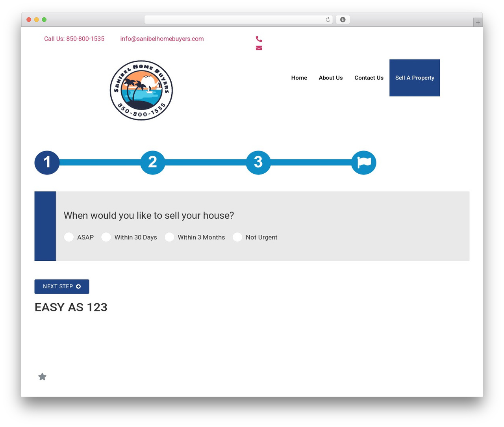Click the EASY AS 123 heading
This screenshot has height=427, width=504.
click(71, 307)
